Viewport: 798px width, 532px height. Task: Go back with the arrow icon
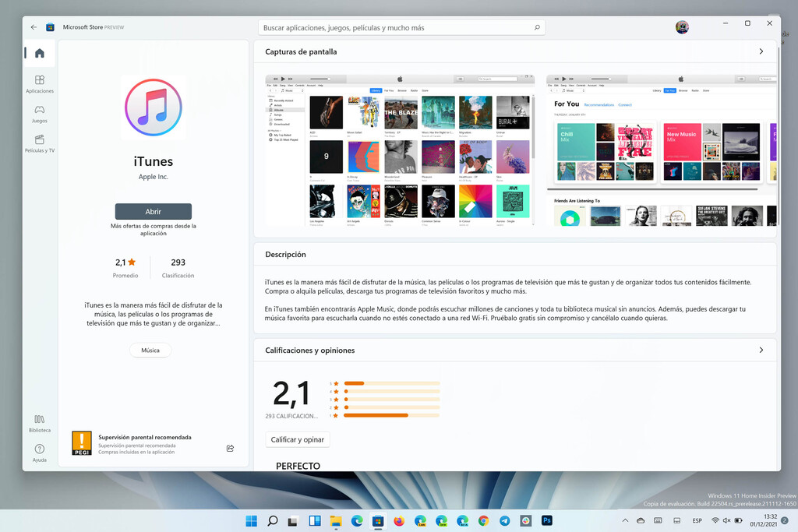tap(34, 27)
